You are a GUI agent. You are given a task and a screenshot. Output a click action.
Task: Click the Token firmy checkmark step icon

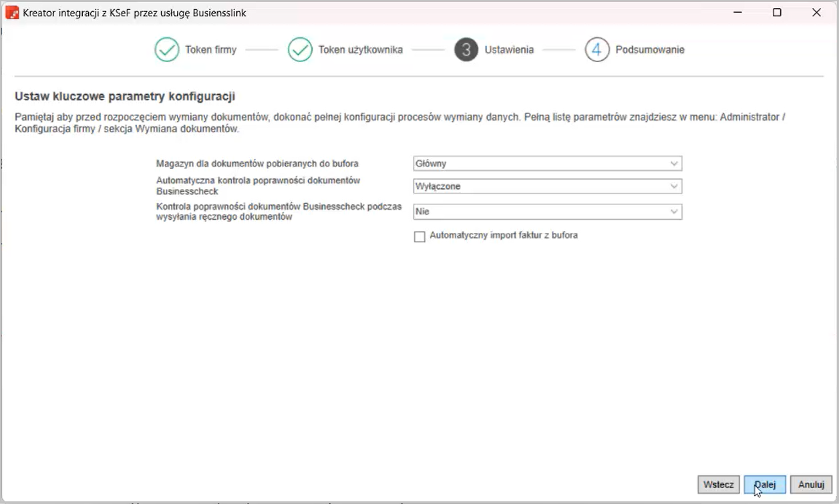click(x=167, y=50)
